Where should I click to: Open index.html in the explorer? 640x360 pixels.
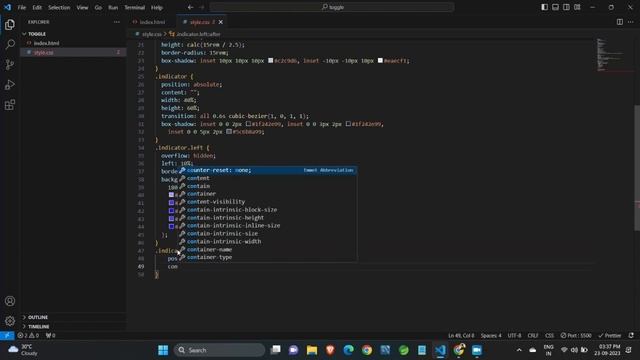[x=73, y=43]
